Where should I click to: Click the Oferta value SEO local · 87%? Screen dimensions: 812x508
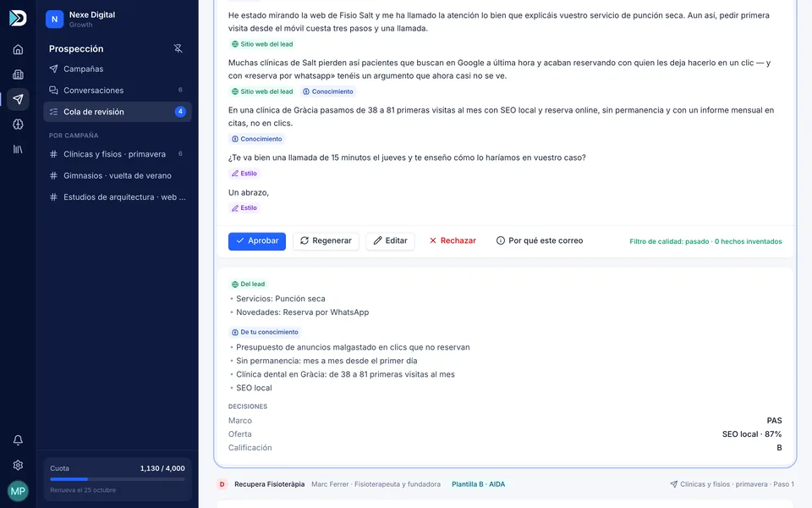(752, 434)
